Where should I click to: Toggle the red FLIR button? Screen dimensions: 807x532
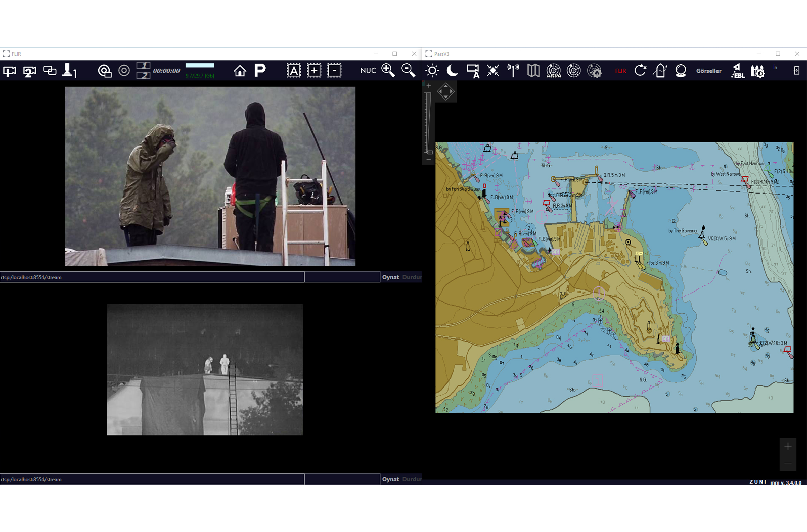[620, 71]
